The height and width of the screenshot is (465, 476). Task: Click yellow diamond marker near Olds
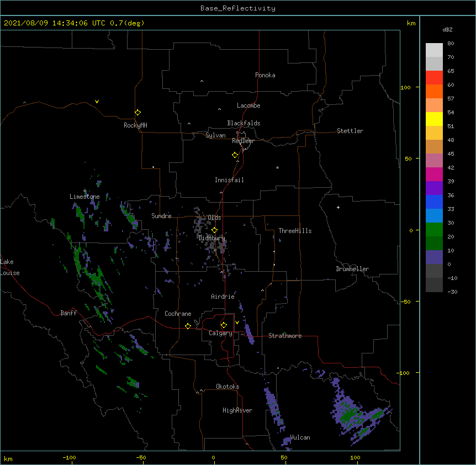click(x=215, y=230)
